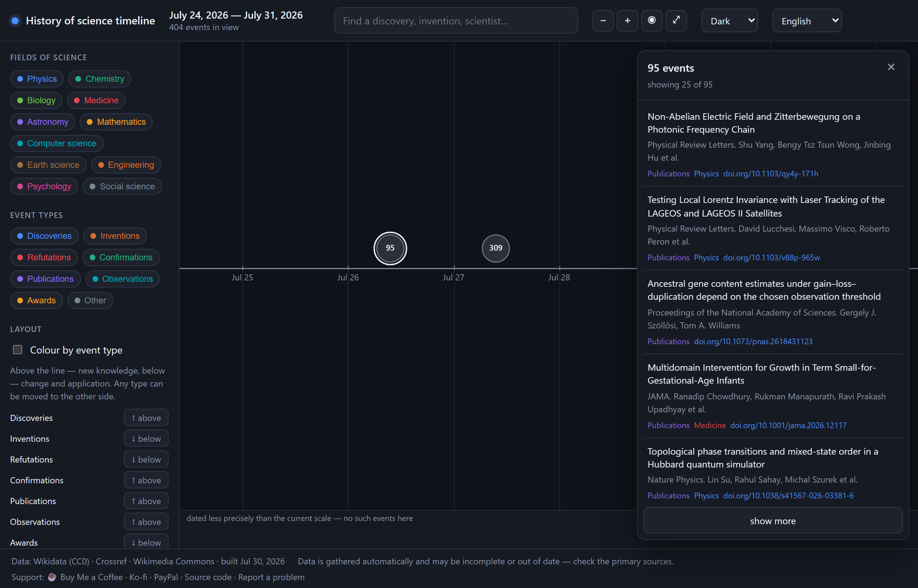Toggle the Psychology field chip
This screenshot has height=588, width=918.
[44, 186]
